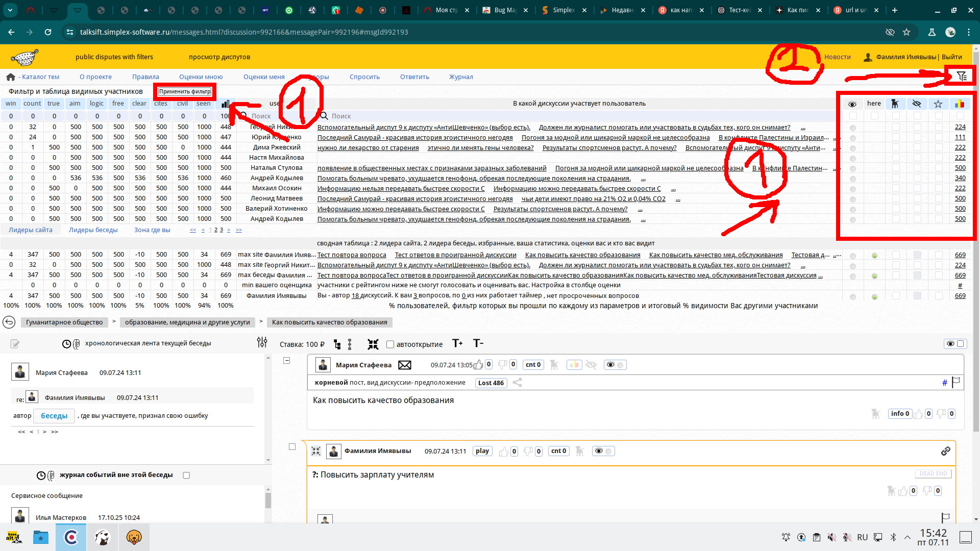
Task: Go to next page with the > pager arrow
Action: pos(228,230)
